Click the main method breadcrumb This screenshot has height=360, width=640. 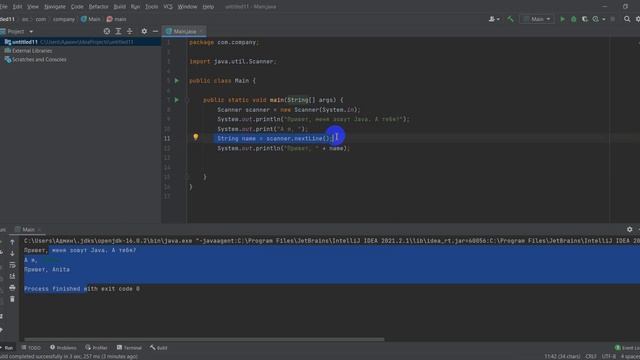[x=117, y=19]
